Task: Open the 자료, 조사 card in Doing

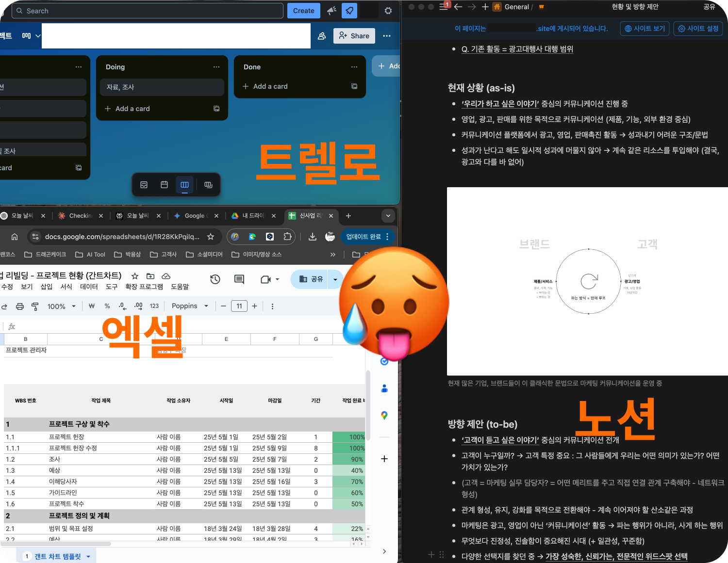Action: pyautogui.click(x=162, y=87)
